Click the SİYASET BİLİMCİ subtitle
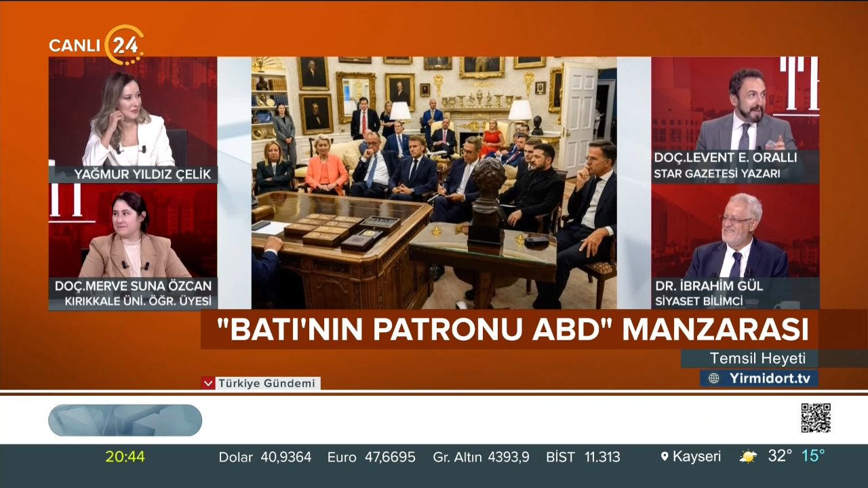 698,302
